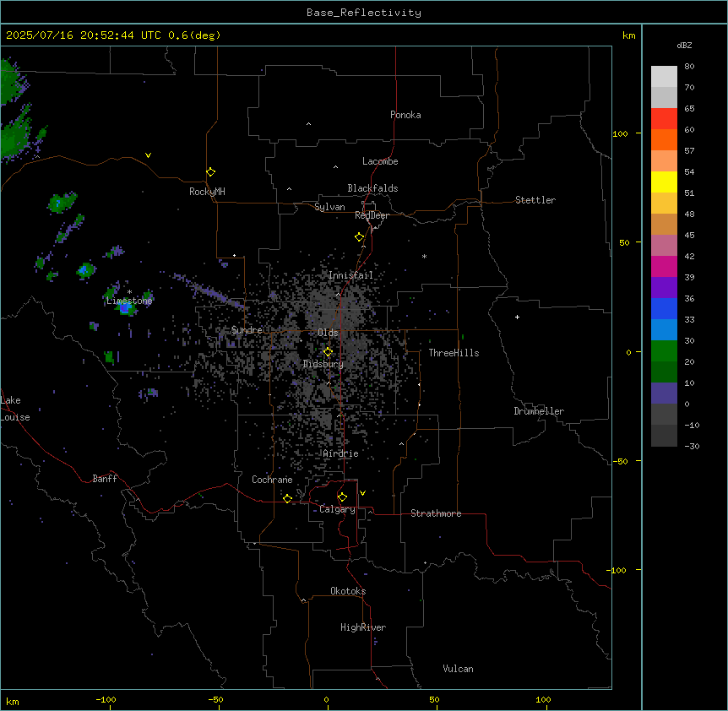Click the white plus marker north of Drumheller

click(517, 317)
